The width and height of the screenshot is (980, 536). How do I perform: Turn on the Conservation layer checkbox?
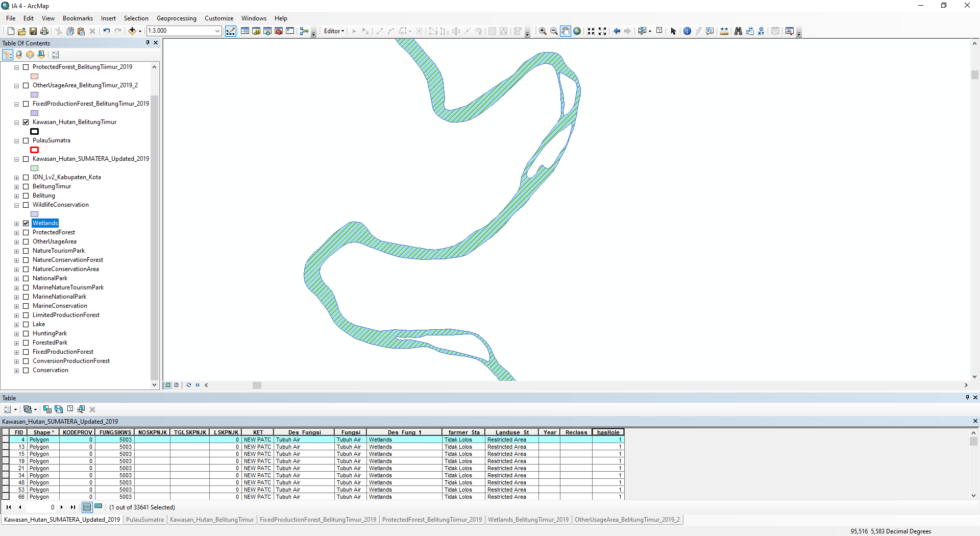pyautogui.click(x=26, y=370)
